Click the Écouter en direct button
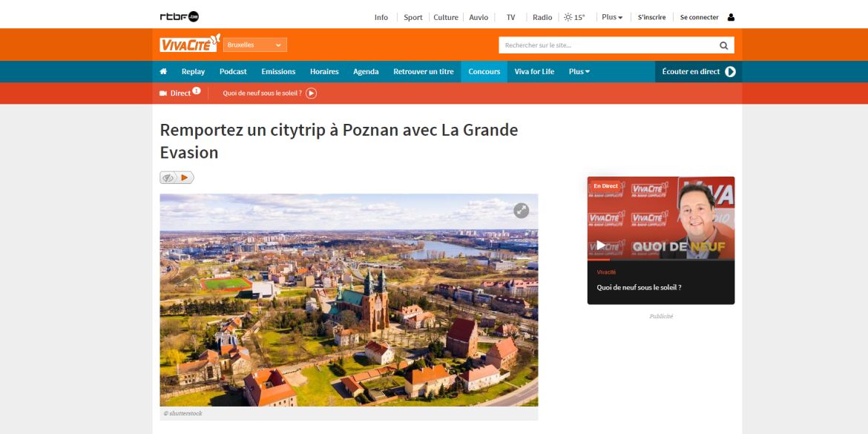The image size is (868, 434). click(698, 72)
